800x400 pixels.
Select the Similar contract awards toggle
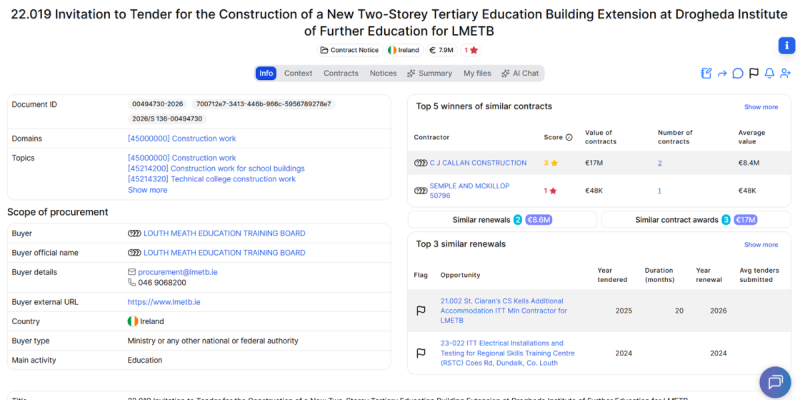(696, 220)
